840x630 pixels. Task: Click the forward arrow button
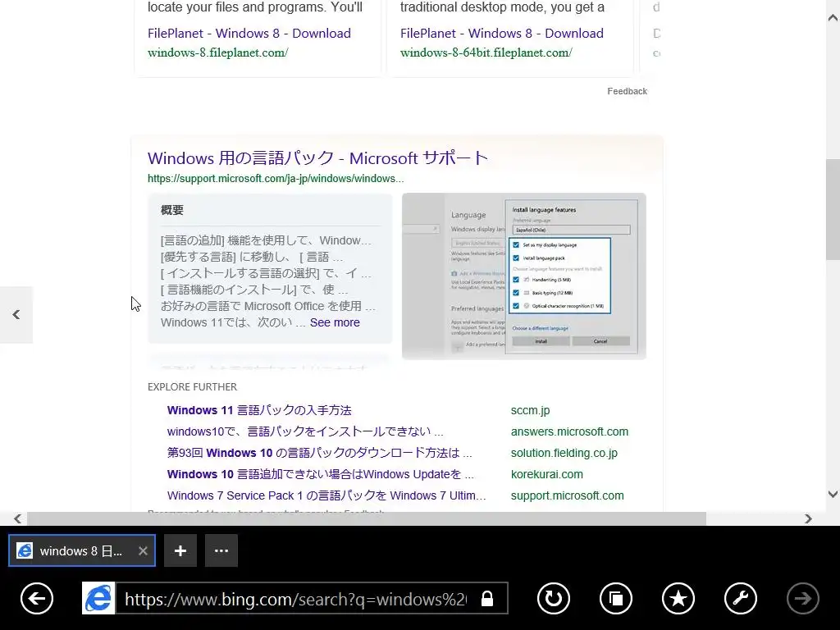point(802,598)
